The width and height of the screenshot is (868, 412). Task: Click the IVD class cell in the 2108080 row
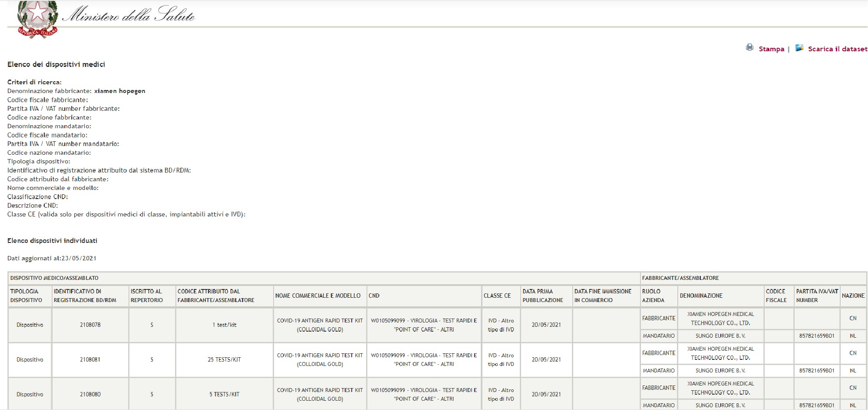[x=501, y=395]
